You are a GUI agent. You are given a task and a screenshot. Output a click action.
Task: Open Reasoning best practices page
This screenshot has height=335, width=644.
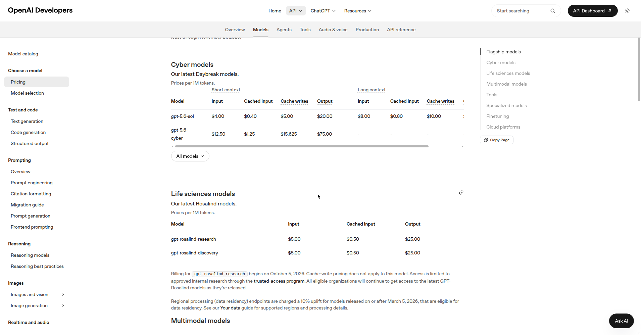click(x=37, y=266)
